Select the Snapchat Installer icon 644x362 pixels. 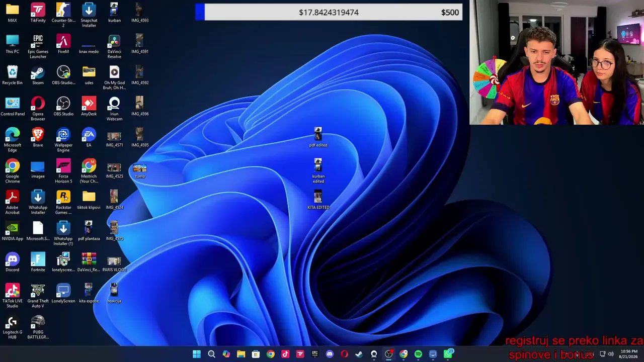[x=89, y=15]
